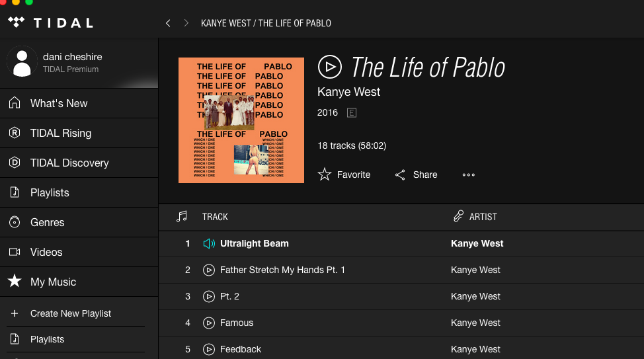This screenshot has width=644, height=359.
Task: Select Father Stretch My Hands Pt. 1 title
Action: [x=282, y=270]
